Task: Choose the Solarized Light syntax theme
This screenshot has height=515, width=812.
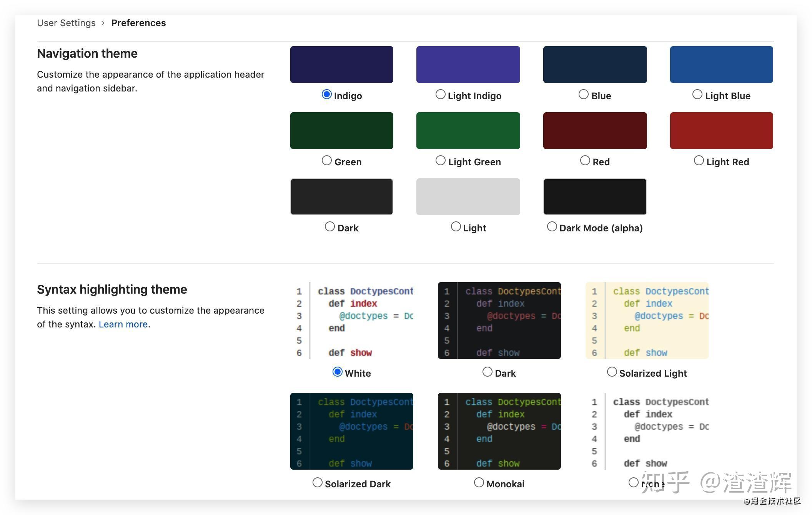Action: pyautogui.click(x=612, y=371)
